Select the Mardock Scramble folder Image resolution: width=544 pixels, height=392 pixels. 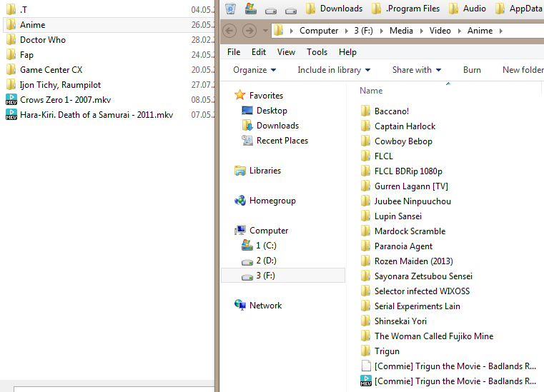[403, 231]
